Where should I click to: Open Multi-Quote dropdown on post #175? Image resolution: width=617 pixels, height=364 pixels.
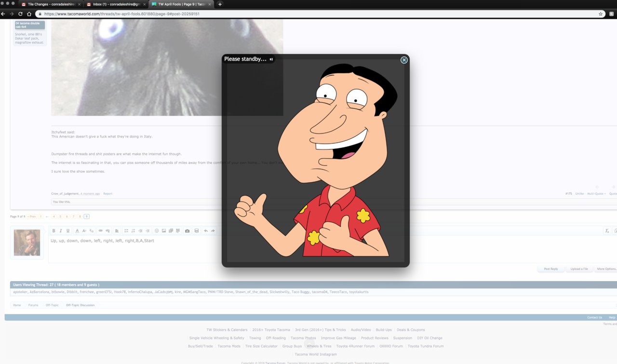[x=596, y=194]
